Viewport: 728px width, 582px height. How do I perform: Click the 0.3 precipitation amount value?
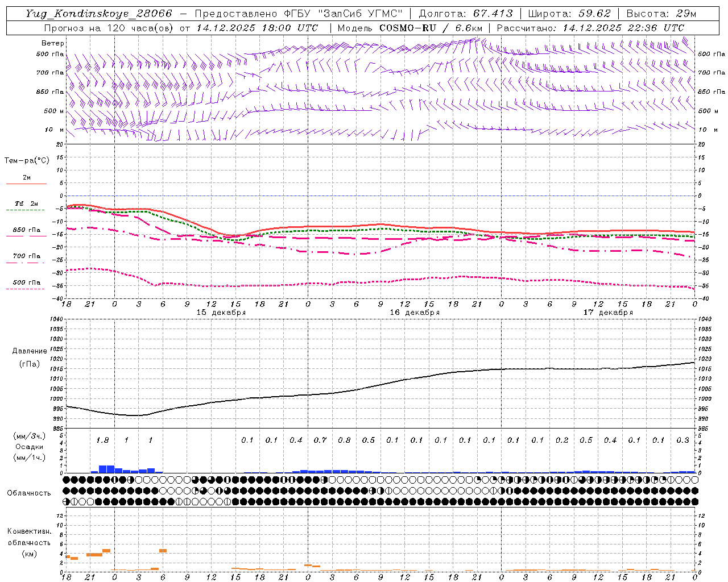pos(683,440)
